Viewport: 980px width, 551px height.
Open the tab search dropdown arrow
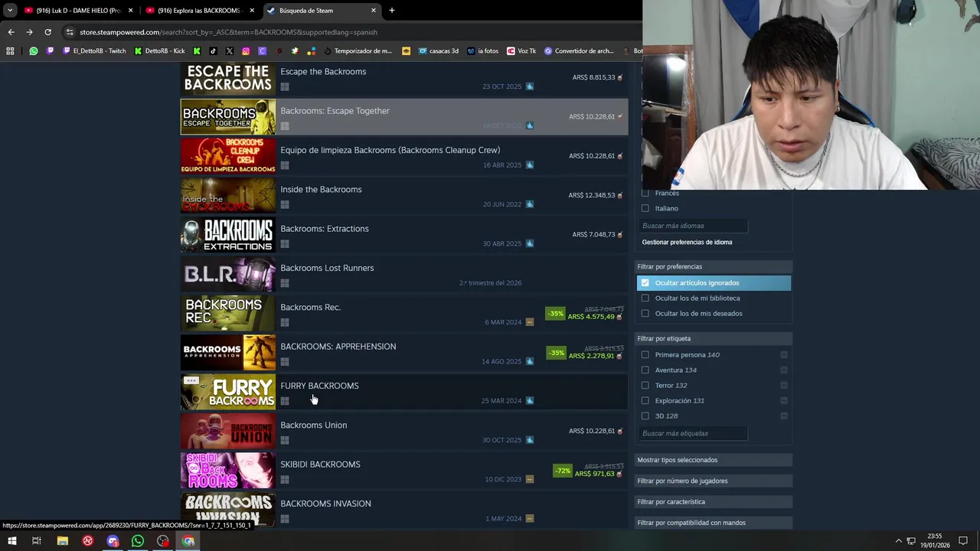(10, 11)
